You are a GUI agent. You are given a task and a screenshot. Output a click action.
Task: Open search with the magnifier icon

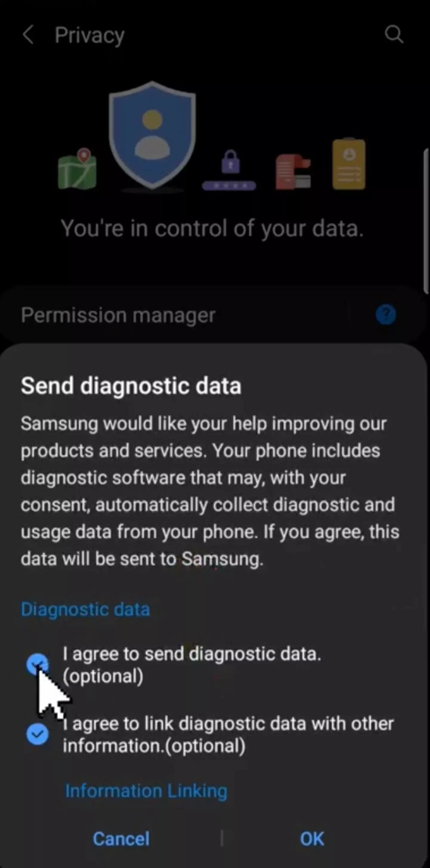coord(394,34)
